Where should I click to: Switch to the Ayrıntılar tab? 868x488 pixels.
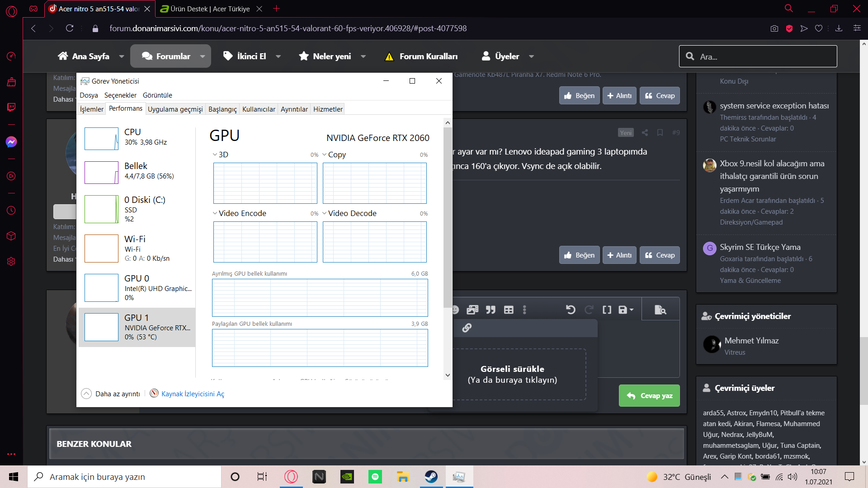[294, 109]
